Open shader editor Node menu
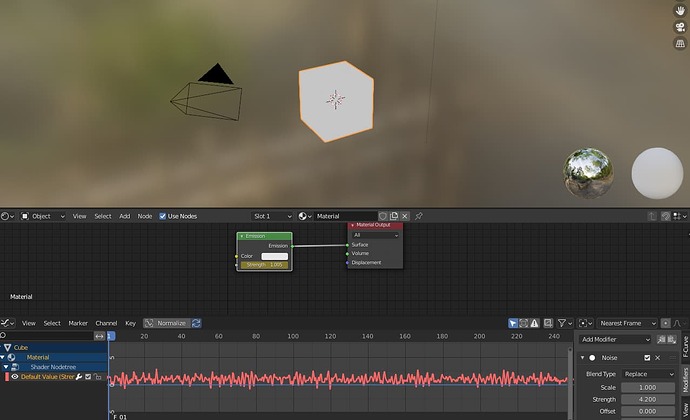The height and width of the screenshot is (420, 690). click(145, 216)
